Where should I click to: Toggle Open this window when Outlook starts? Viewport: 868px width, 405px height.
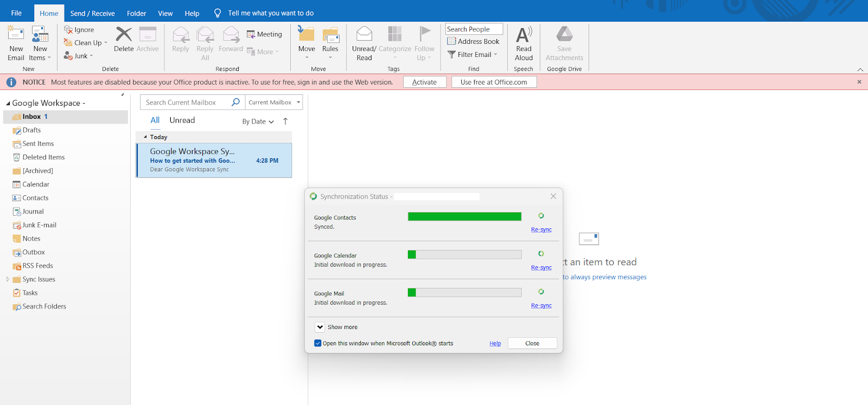pyautogui.click(x=318, y=343)
